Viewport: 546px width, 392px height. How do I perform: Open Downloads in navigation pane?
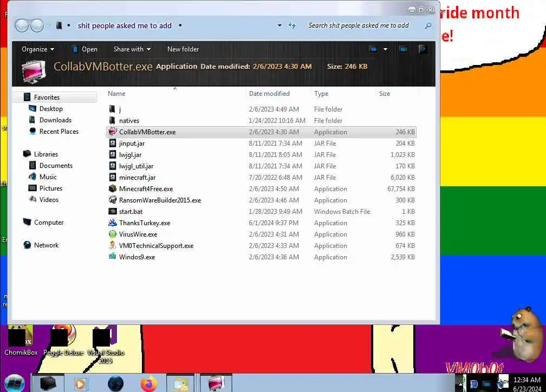pyautogui.click(x=55, y=120)
